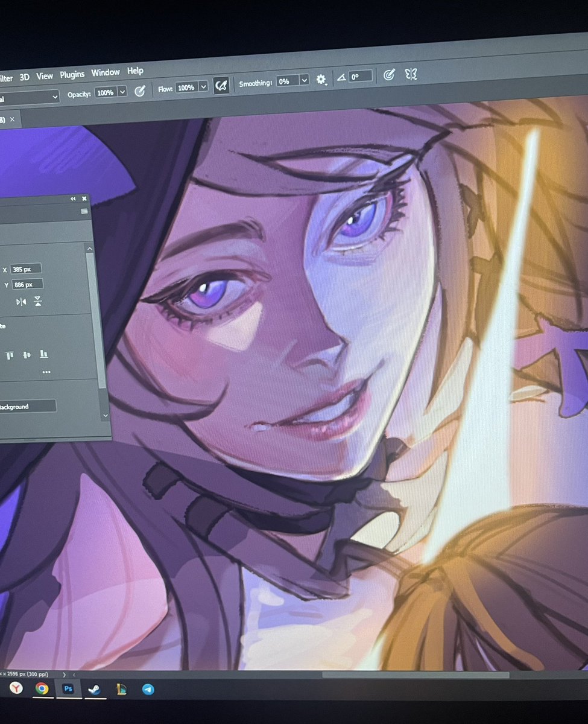The image size is (588, 724).
Task: Open the View menu
Action: click(x=45, y=76)
